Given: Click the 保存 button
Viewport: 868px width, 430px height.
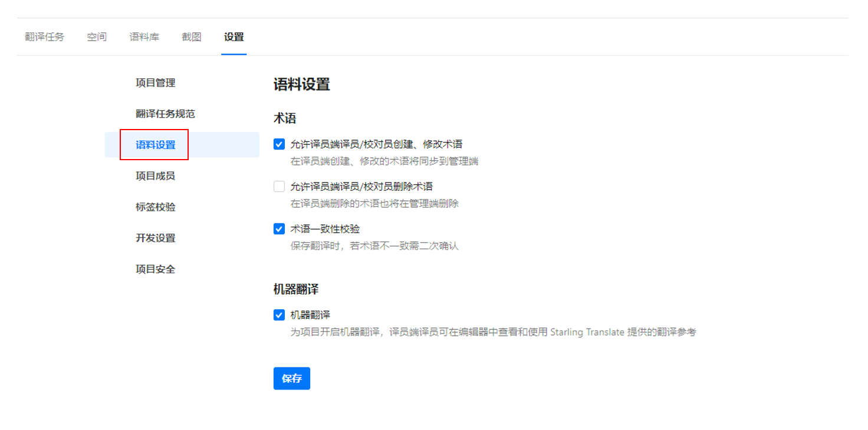Looking at the screenshot, I should pyautogui.click(x=292, y=379).
